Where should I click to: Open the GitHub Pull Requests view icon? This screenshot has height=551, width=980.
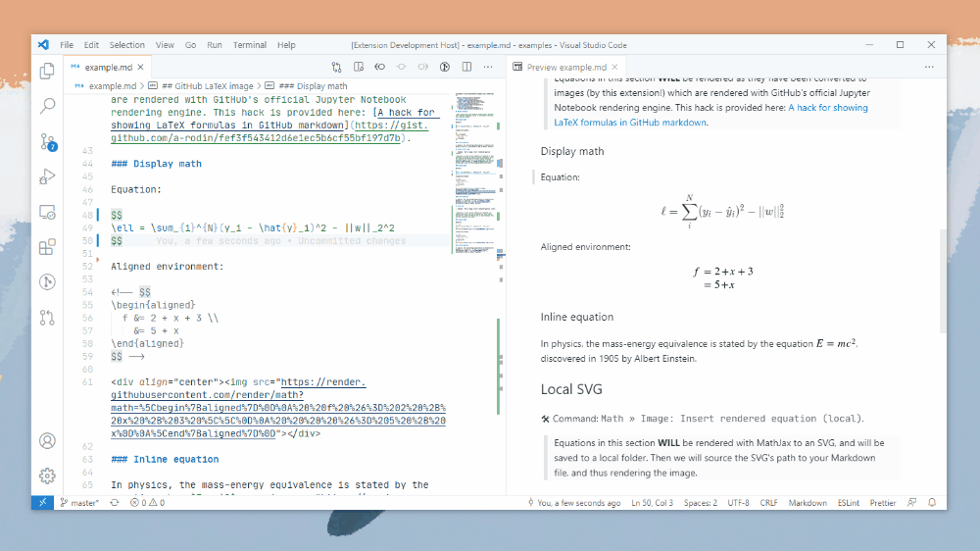[47, 318]
